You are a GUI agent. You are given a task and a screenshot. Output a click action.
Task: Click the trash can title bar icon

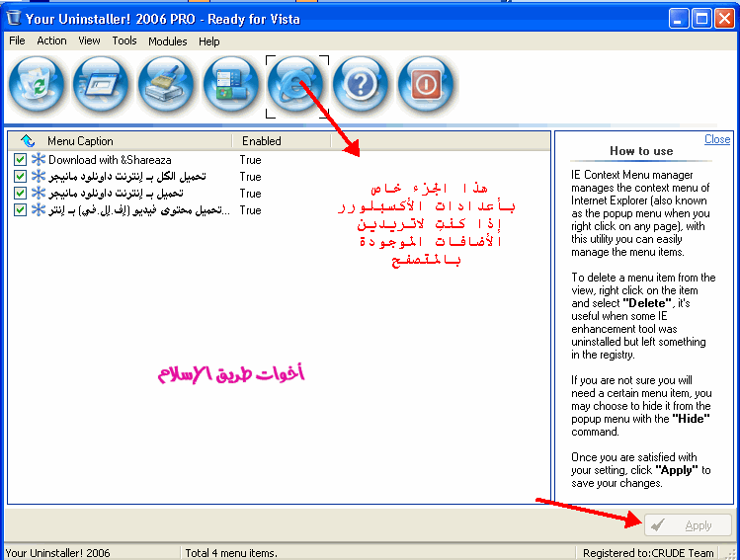(x=14, y=19)
